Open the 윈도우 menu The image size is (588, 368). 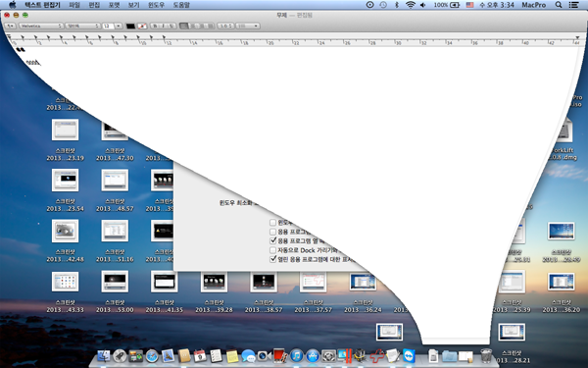pyautogui.click(x=156, y=5)
